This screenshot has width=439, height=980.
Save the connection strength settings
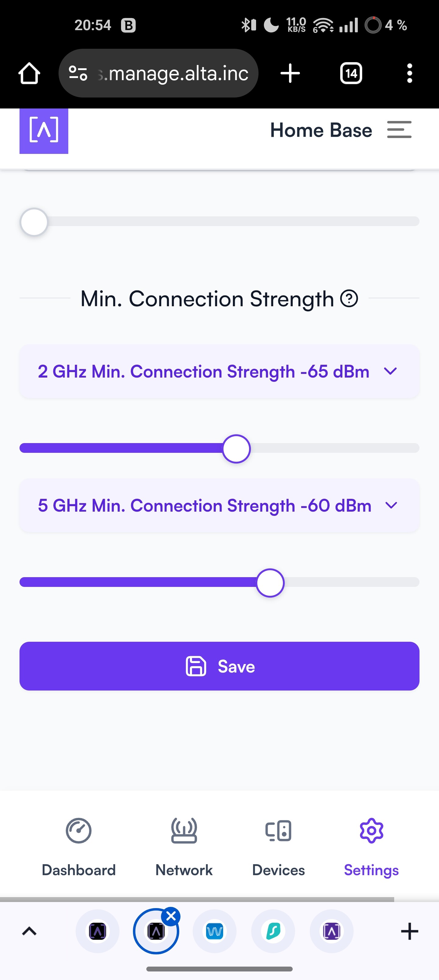tap(219, 666)
